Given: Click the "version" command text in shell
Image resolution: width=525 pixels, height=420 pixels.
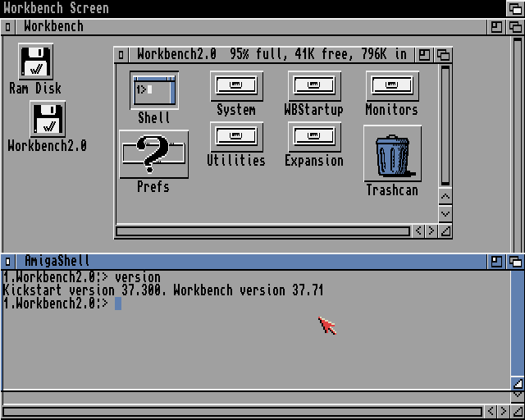Looking at the screenshot, I should 138,277.
